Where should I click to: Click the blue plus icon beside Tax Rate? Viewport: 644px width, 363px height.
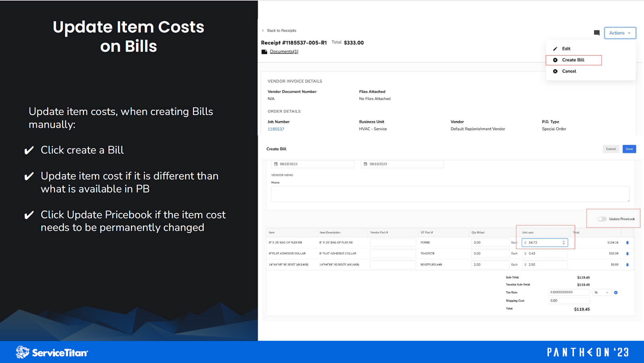coord(615,292)
